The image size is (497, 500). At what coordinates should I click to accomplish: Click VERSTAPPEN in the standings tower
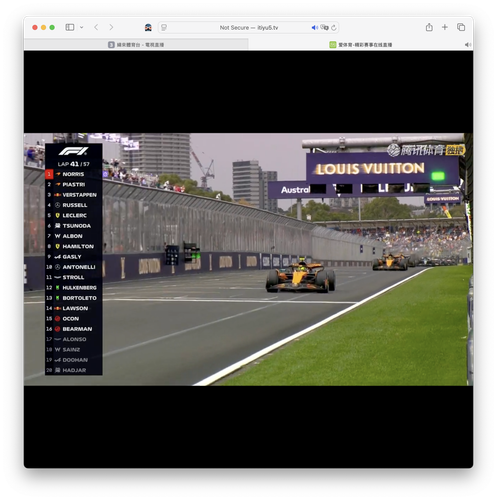pyautogui.click(x=80, y=195)
